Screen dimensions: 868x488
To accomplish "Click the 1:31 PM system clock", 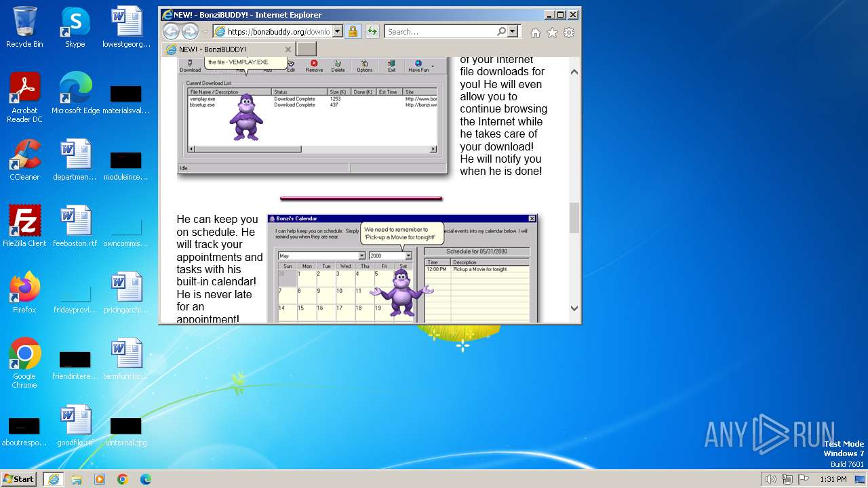I will point(833,479).
